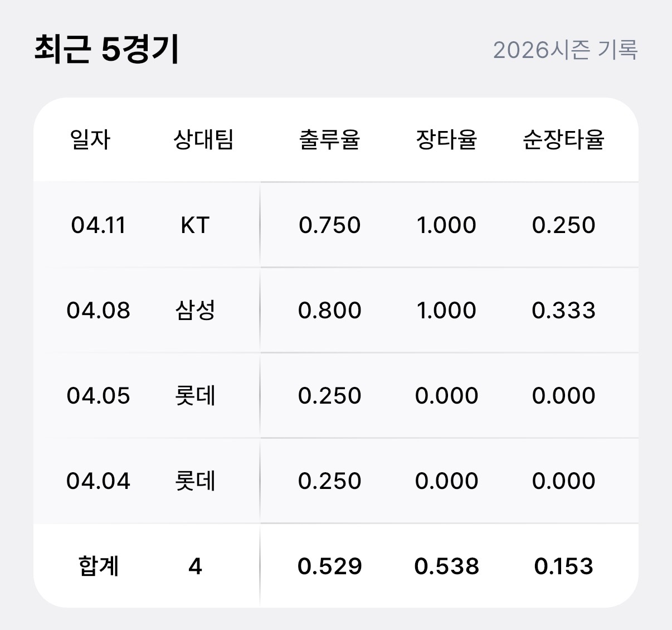Screen dimensions: 672x630
Task: Click the 합계 total row label
Action: coord(98,566)
